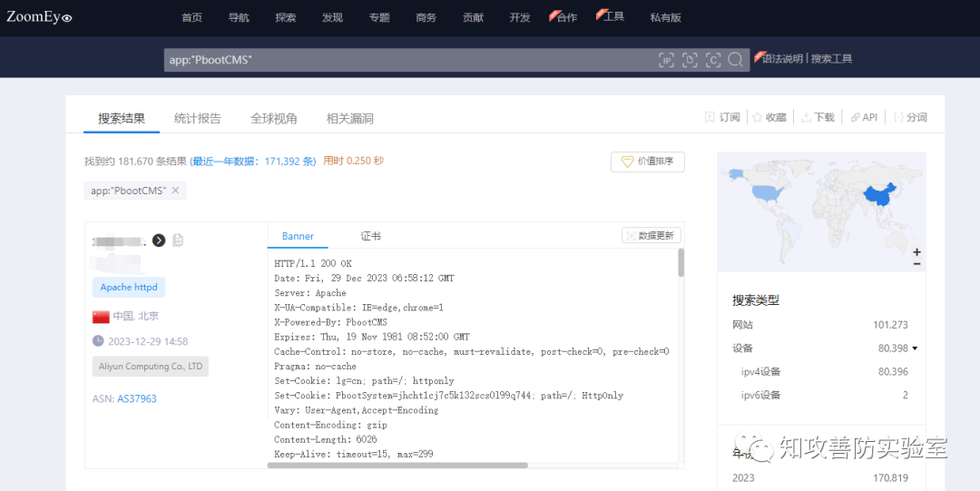Viewport: 980px width, 491px height.
Task: Click the C-segment search icon in search bar
Action: click(713, 59)
